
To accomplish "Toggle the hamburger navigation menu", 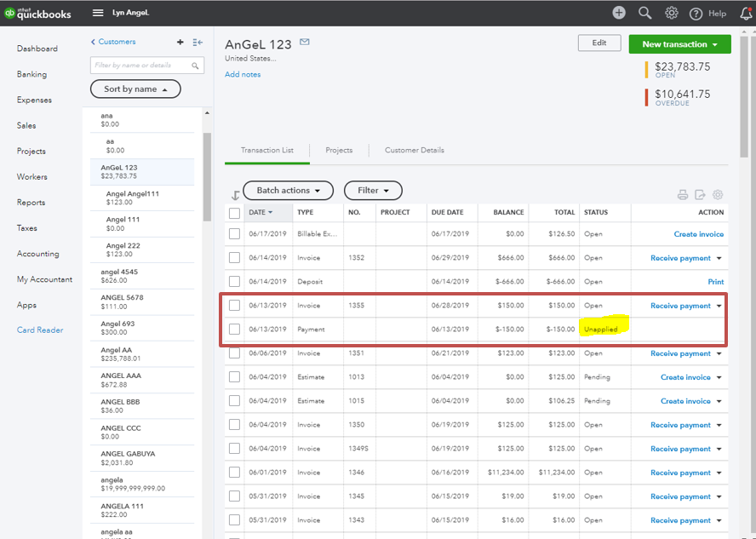I will 98,13.
